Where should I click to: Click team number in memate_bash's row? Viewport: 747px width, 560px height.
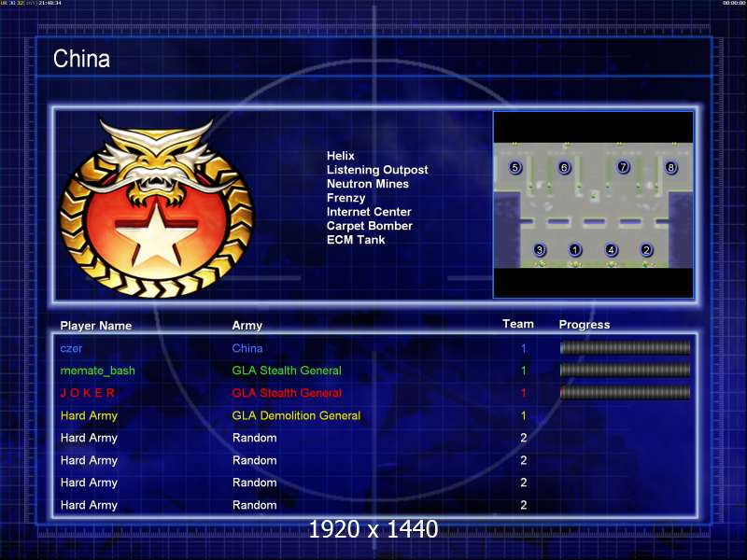click(524, 371)
